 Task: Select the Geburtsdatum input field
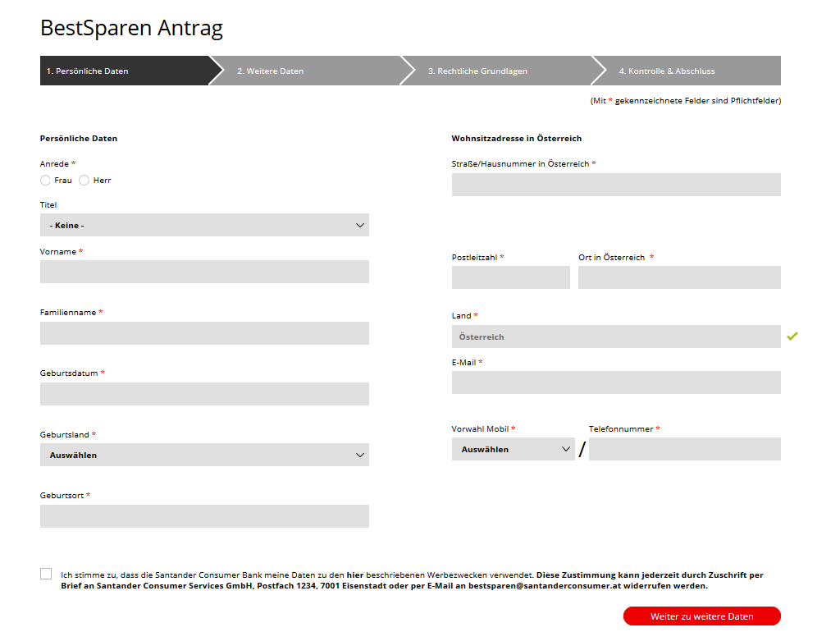click(x=204, y=394)
